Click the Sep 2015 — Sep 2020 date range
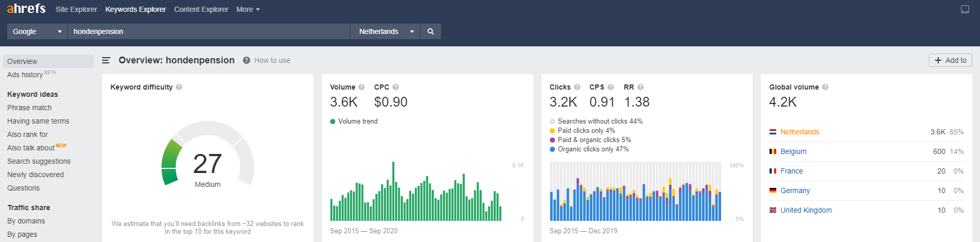The image size is (980, 242). pos(364,231)
